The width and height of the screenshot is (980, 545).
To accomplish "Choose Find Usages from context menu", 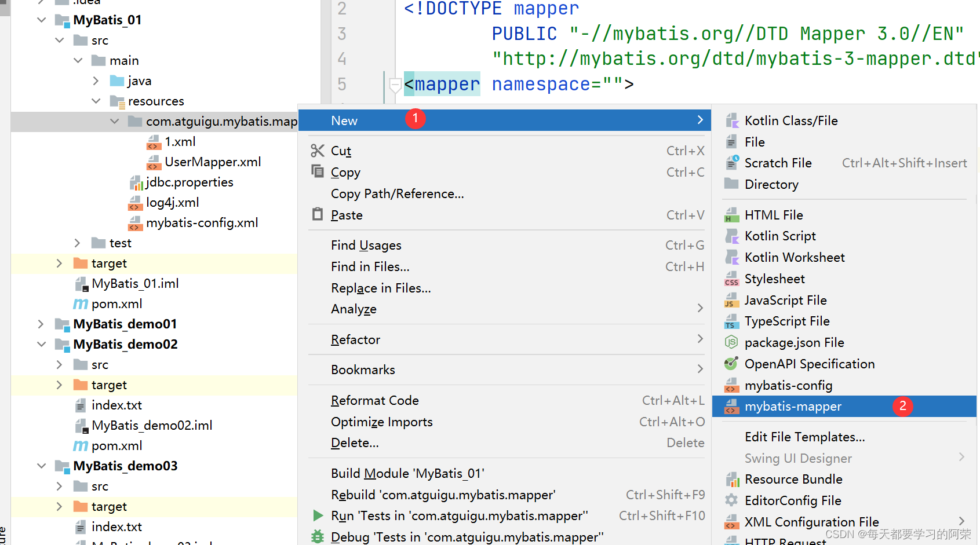I will (x=504, y=245).
